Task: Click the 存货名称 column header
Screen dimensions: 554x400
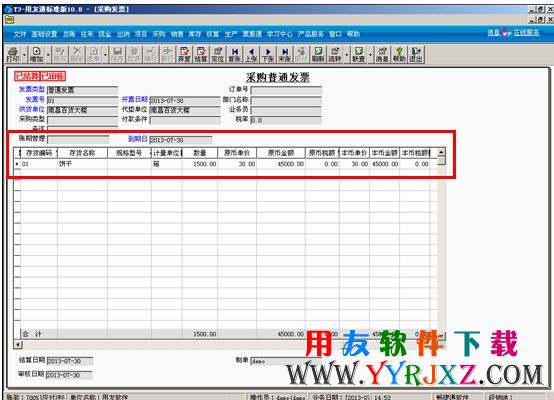Action: [x=82, y=153]
